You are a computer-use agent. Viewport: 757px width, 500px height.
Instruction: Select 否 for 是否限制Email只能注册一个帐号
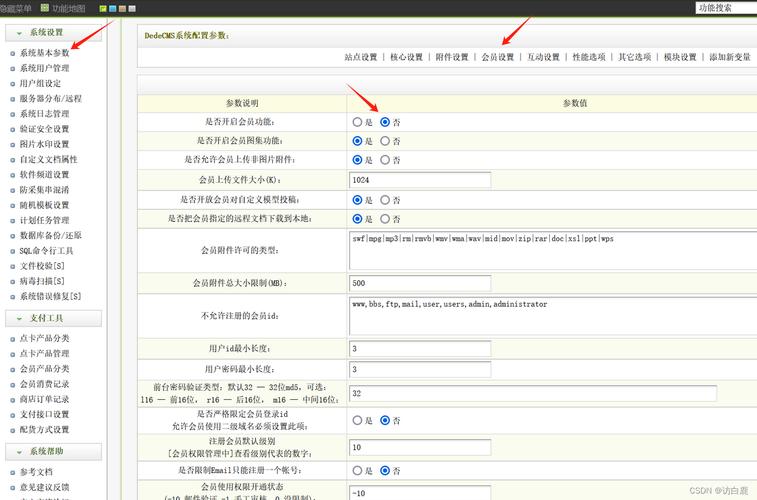(385, 471)
